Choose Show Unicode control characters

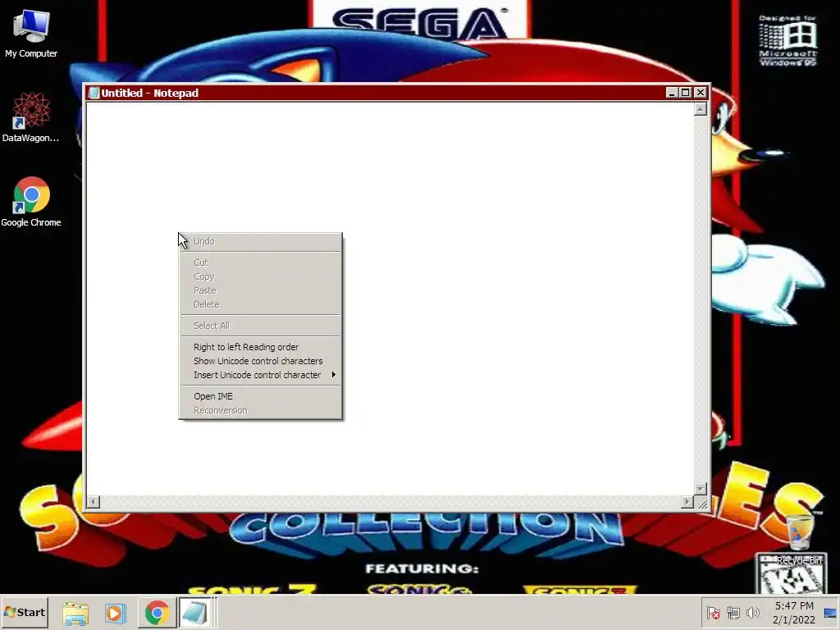pyautogui.click(x=260, y=361)
